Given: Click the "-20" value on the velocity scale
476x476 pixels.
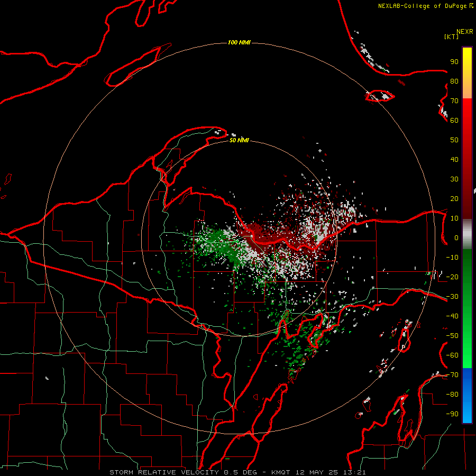Looking at the screenshot, I should (x=452, y=277).
